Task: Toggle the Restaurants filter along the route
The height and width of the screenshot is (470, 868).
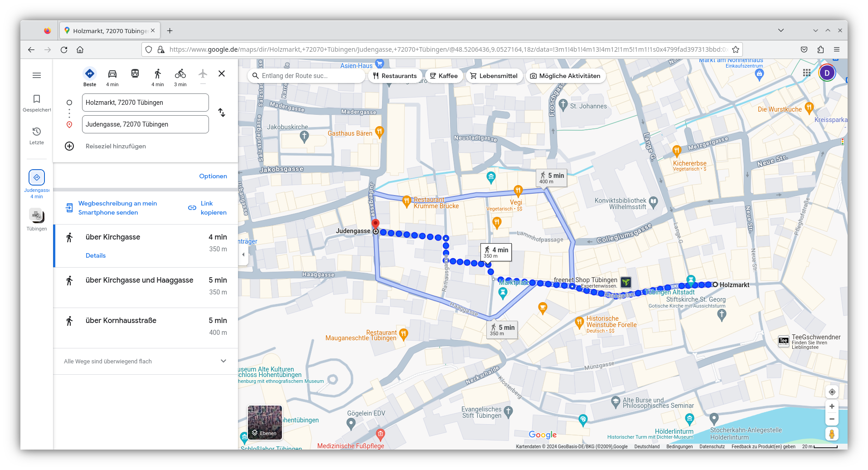Action: [x=395, y=76]
